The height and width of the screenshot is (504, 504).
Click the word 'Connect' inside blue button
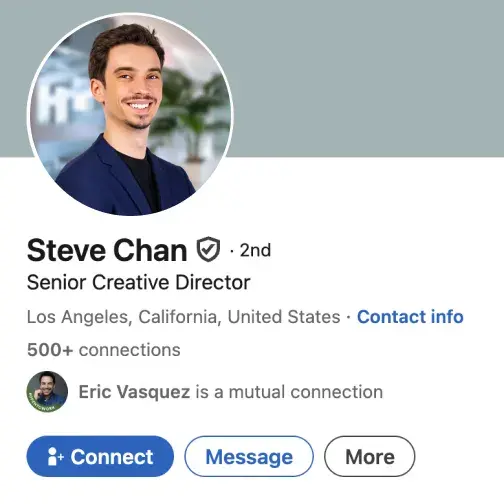[112, 456]
